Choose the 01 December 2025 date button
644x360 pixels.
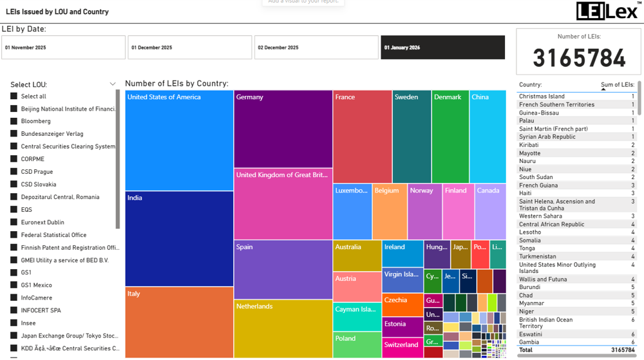(189, 48)
